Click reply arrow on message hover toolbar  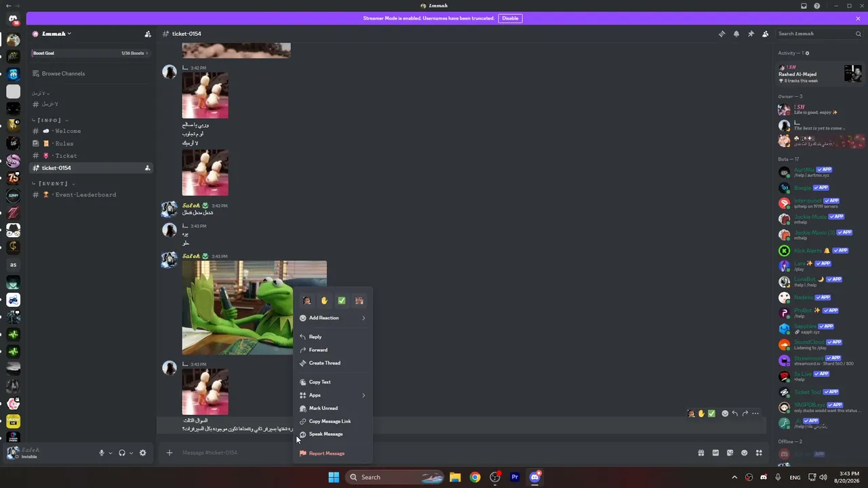tap(735, 413)
